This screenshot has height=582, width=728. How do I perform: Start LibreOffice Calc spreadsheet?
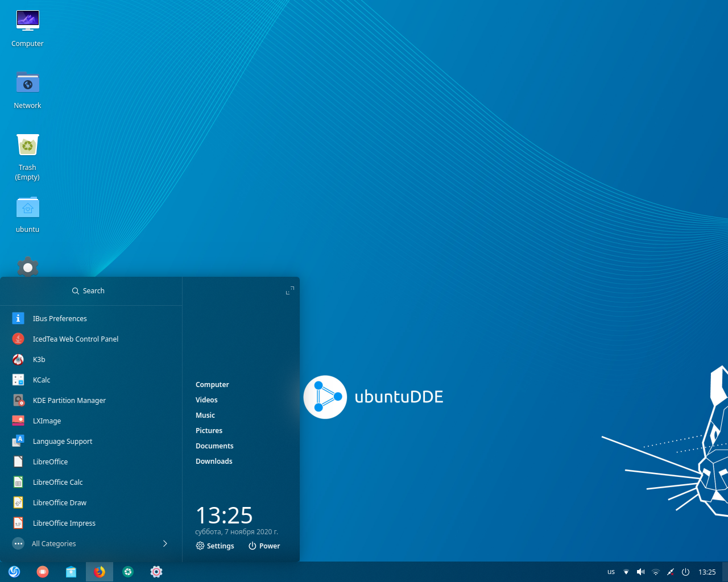(57, 482)
